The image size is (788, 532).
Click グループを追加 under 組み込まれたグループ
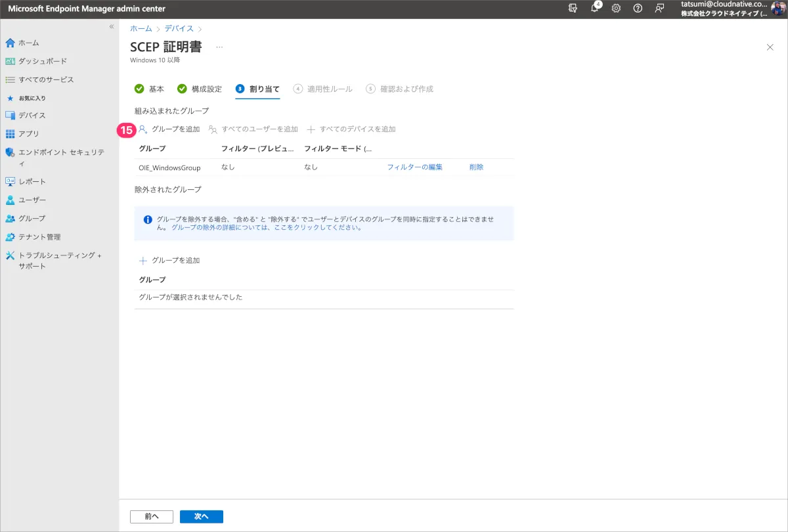(x=169, y=129)
